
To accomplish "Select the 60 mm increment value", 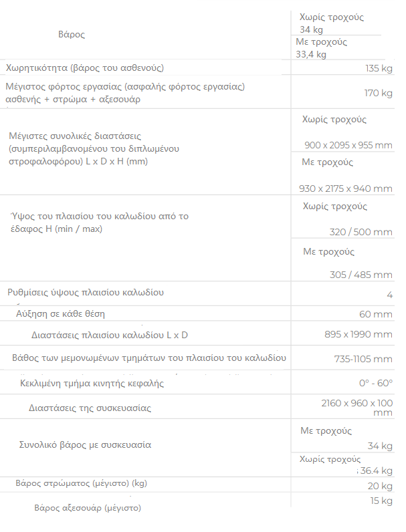I will point(376,314).
